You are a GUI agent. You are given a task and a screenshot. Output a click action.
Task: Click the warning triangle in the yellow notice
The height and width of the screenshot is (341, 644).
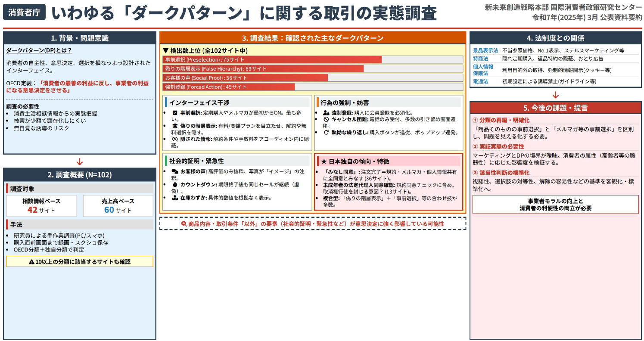coord(31,262)
